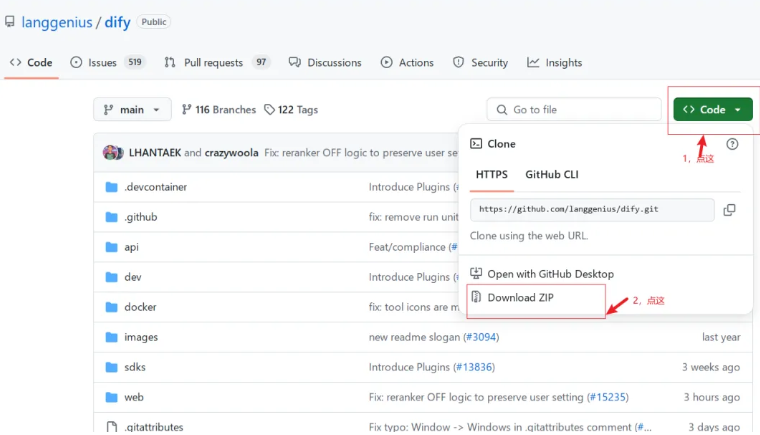Select the clone URL text field

pos(592,210)
